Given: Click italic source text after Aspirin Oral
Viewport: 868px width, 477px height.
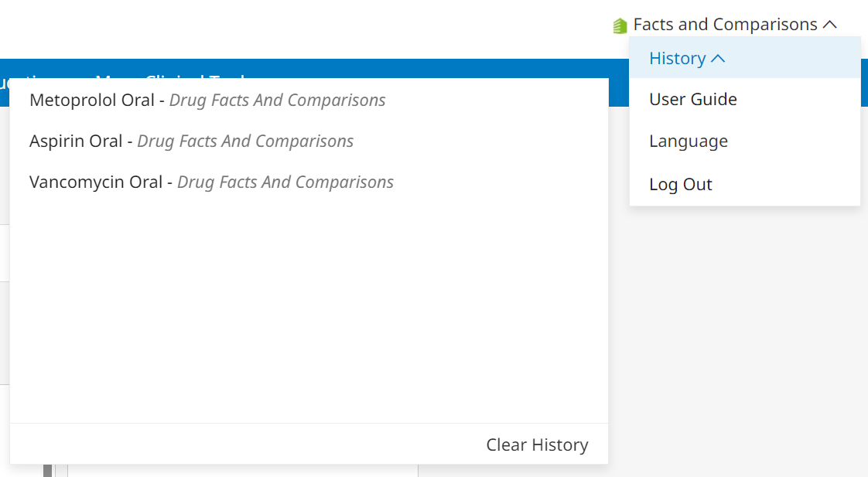Looking at the screenshot, I should [x=245, y=141].
